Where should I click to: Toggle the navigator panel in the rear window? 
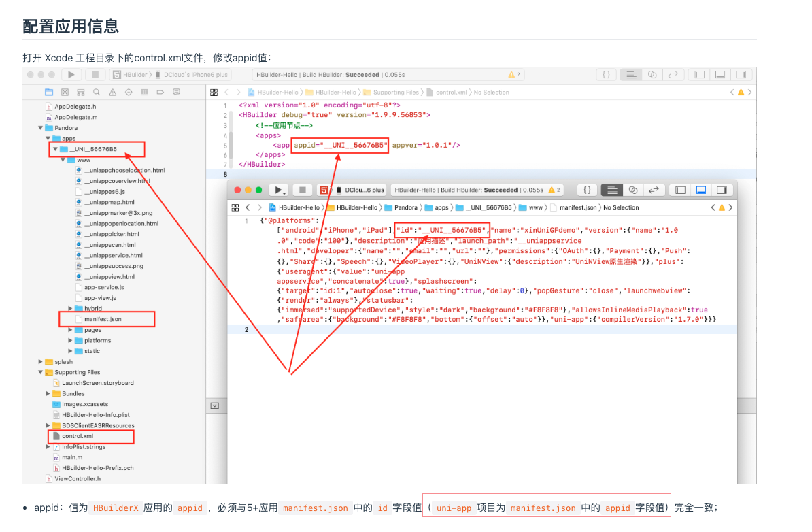pyautogui.click(x=697, y=74)
